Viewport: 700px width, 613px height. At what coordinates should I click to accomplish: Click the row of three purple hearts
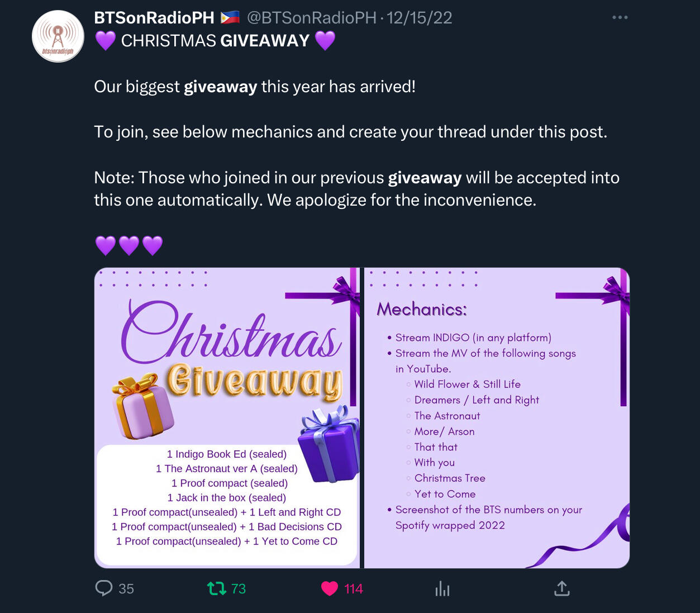coord(128,245)
